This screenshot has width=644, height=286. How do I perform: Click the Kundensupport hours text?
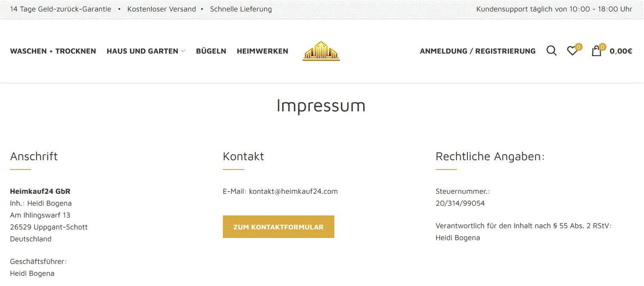click(554, 9)
